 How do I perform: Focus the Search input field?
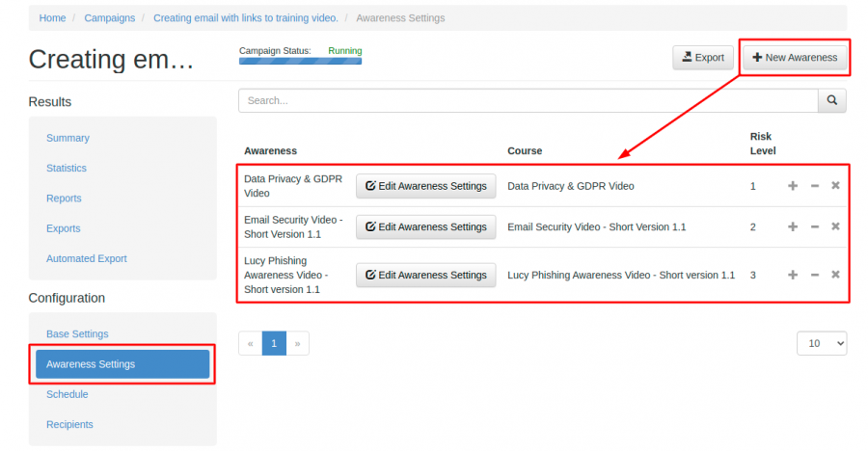[528, 100]
